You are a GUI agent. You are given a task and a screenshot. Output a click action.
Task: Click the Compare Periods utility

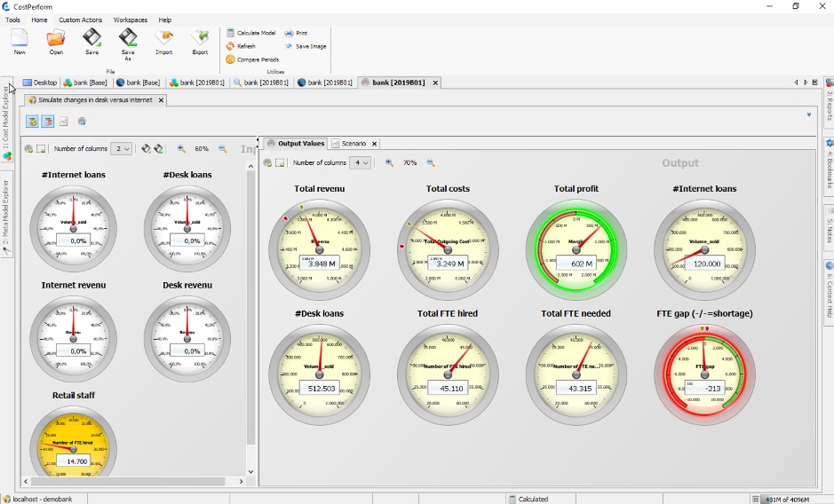point(230,59)
